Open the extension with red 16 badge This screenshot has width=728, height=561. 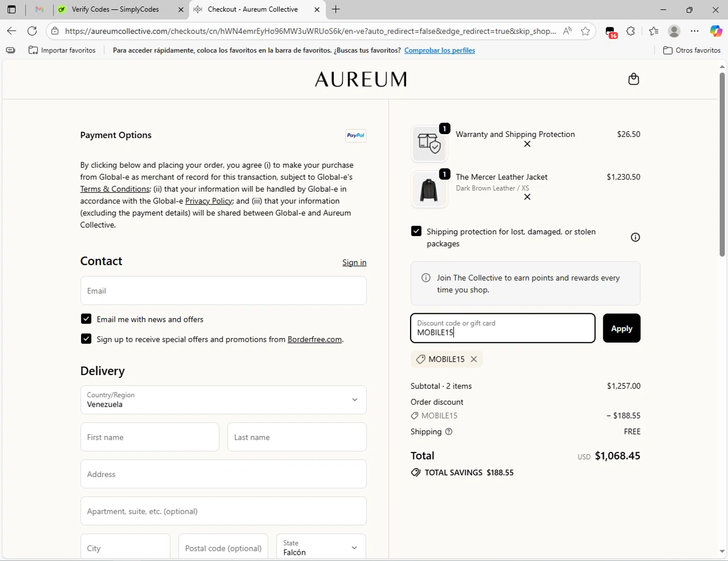tap(611, 32)
